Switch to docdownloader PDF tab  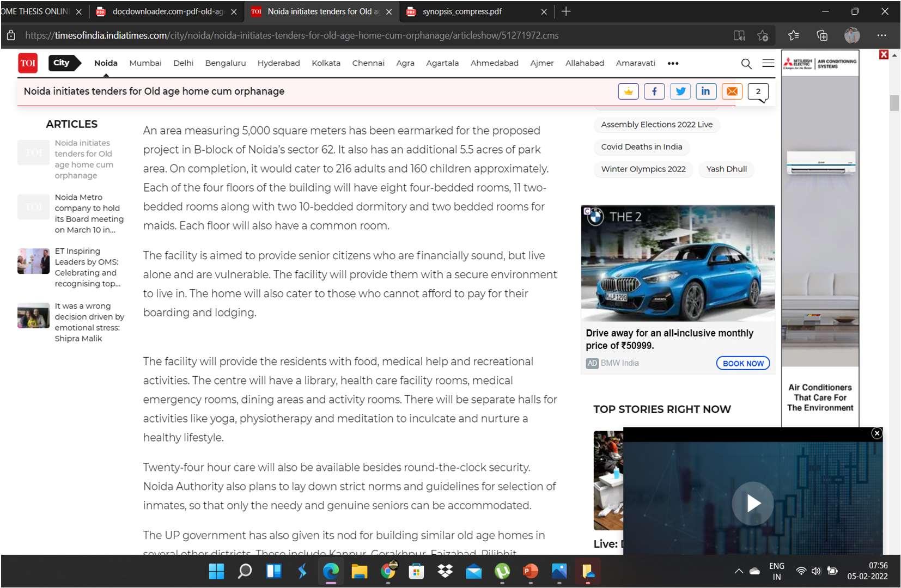point(167,11)
